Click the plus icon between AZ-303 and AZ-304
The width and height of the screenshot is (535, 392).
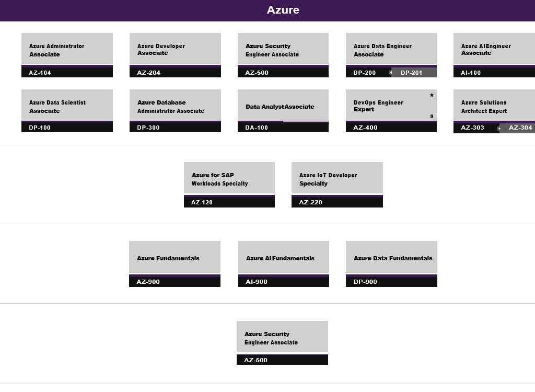[499, 128]
